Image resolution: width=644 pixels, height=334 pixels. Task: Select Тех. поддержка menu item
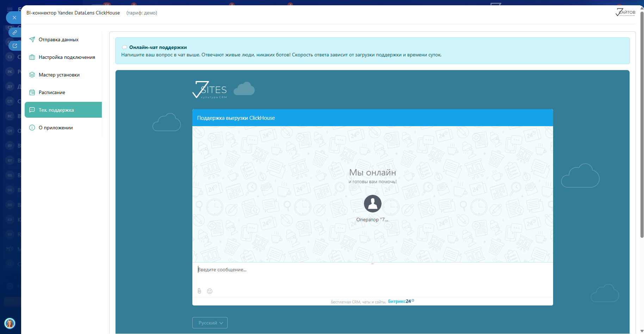[63, 110]
